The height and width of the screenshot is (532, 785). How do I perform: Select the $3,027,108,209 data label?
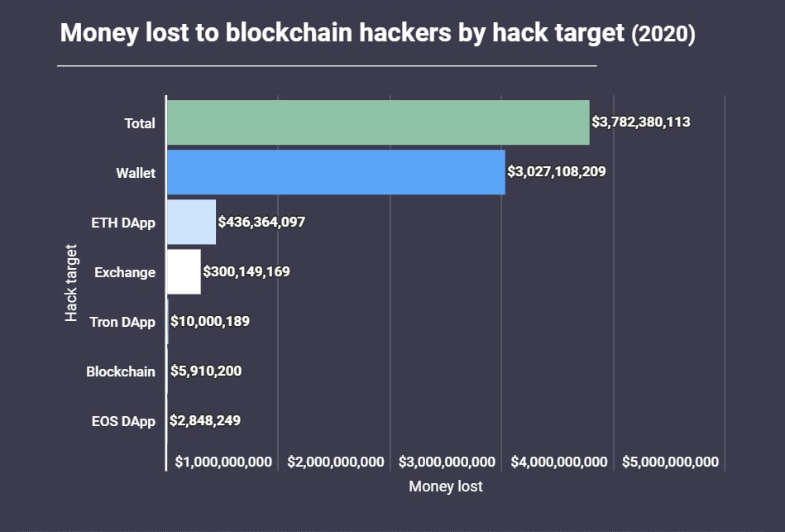tap(557, 172)
